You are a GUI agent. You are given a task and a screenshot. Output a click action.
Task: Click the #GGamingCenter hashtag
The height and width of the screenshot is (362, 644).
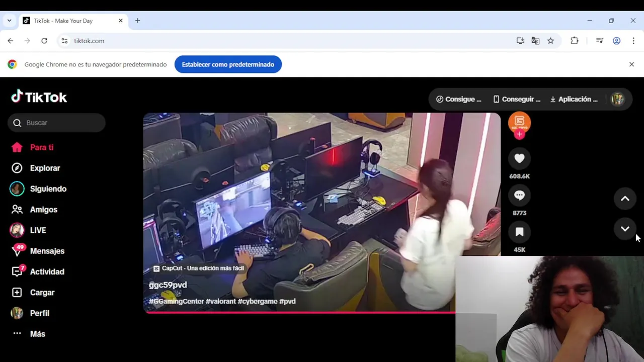point(176,301)
